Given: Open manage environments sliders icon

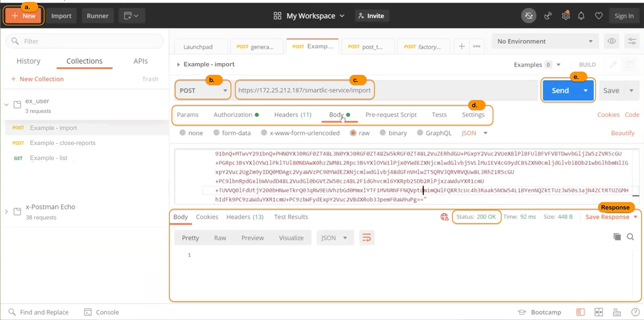Looking at the screenshot, I should [632, 41].
